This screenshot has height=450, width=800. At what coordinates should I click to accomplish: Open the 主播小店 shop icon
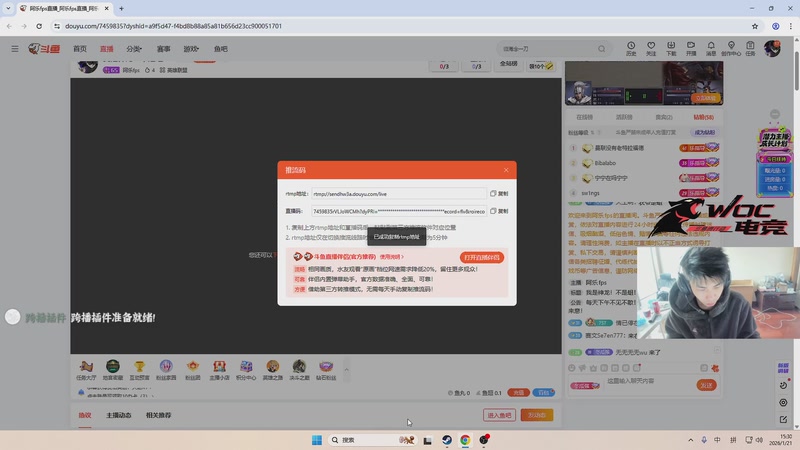[219, 370]
